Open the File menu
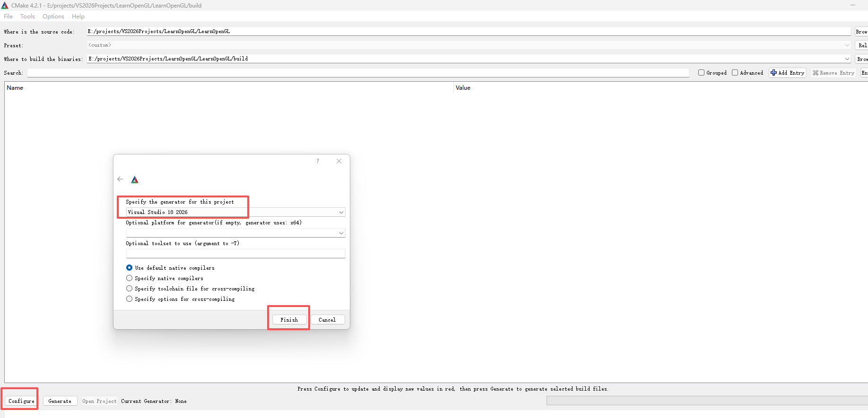This screenshot has height=418, width=868. [9, 16]
